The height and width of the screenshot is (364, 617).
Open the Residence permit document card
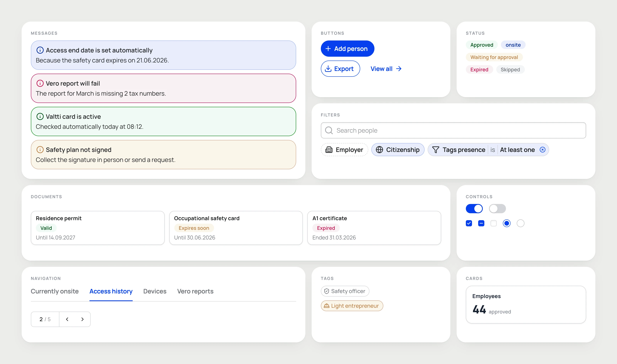coord(98,228)
